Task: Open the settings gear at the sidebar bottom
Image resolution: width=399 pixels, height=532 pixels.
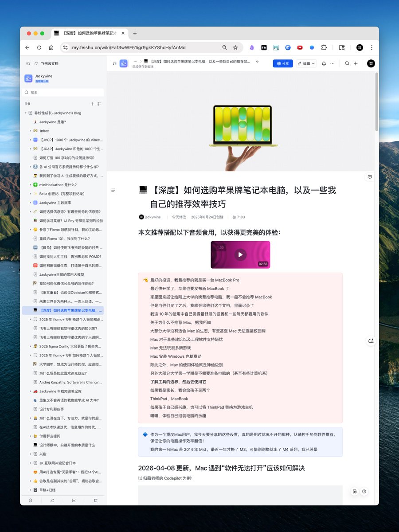Action: click(31, 500)
